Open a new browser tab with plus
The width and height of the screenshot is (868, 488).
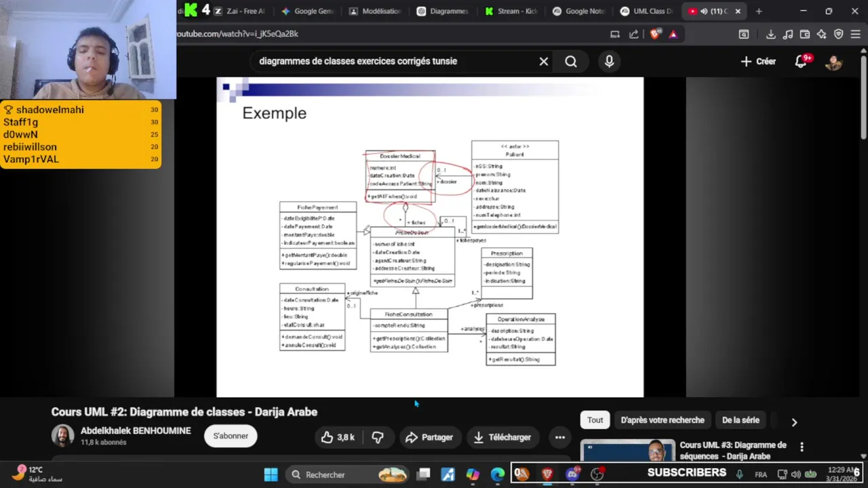coord(759,11)
